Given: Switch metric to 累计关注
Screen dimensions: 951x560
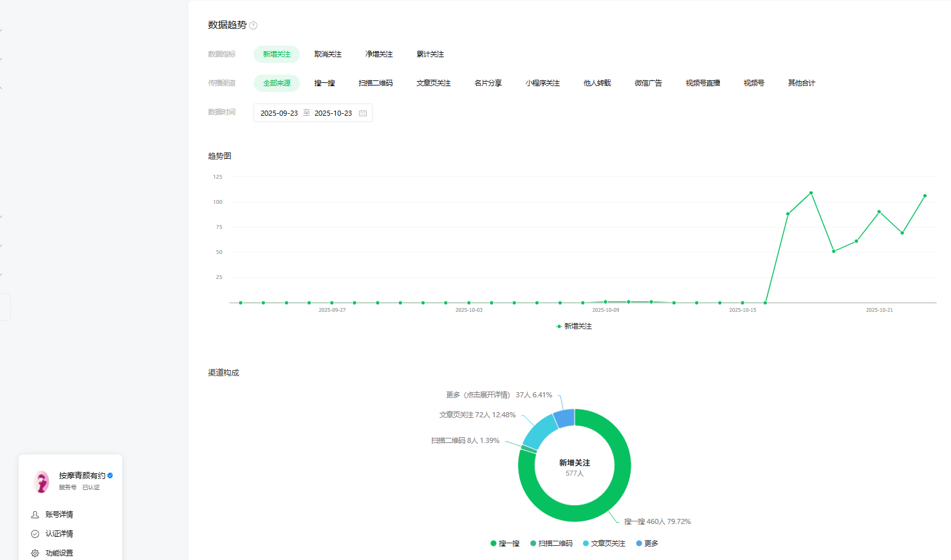Looking at the screenshot, I should point(430,55).
